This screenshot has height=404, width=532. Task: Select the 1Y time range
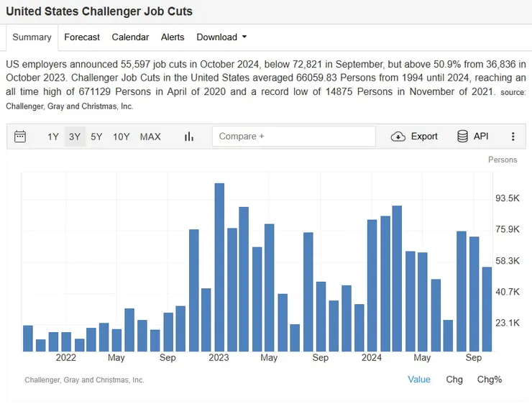53,137
